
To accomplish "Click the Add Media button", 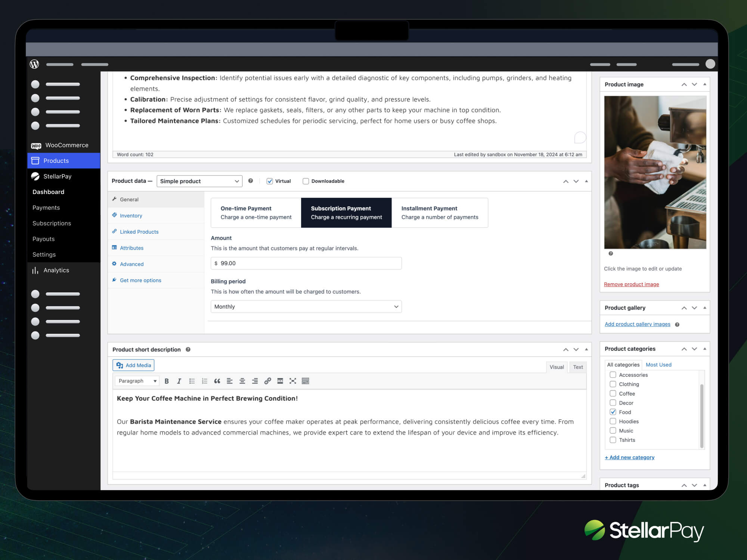I will [133, 365].
